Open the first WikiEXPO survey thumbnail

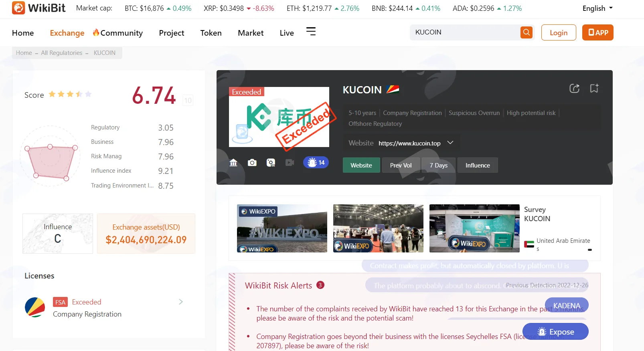coord(282,228)
